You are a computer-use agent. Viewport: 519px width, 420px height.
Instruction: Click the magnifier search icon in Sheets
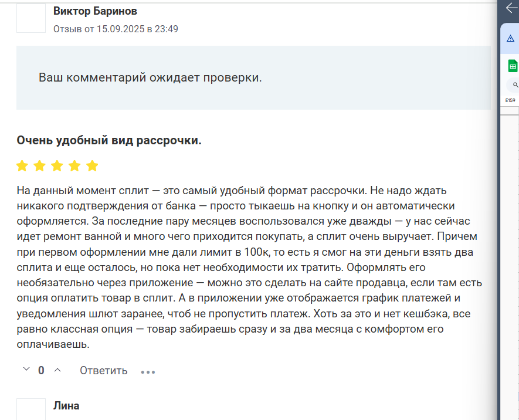tap(515, 84)
